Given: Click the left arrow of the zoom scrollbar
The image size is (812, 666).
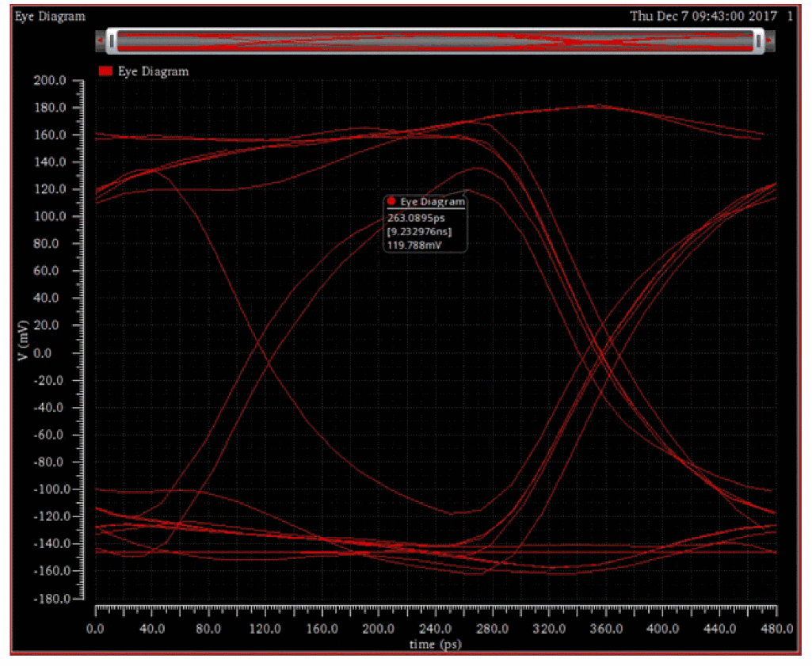Looking at the screenshot, I should pyautogui.click(x=99, y=40).
